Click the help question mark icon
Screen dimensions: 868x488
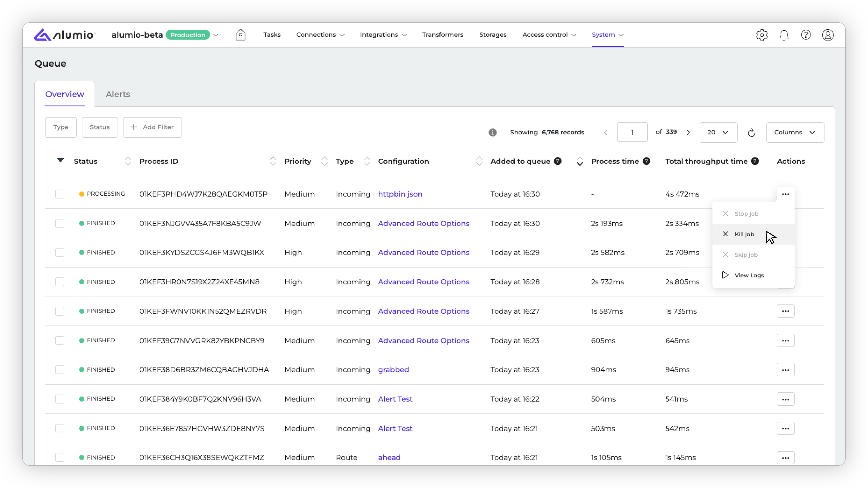coord(806,35)
